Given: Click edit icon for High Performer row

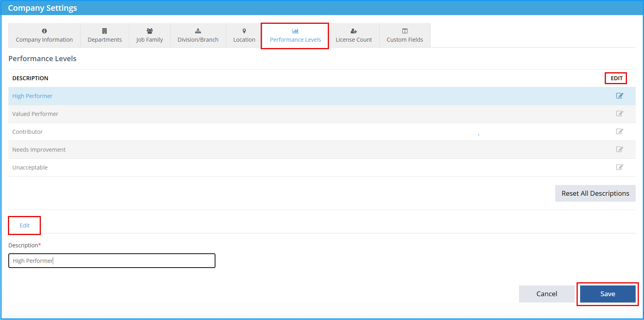Looking at the screenshot, I should coord(619,96).
